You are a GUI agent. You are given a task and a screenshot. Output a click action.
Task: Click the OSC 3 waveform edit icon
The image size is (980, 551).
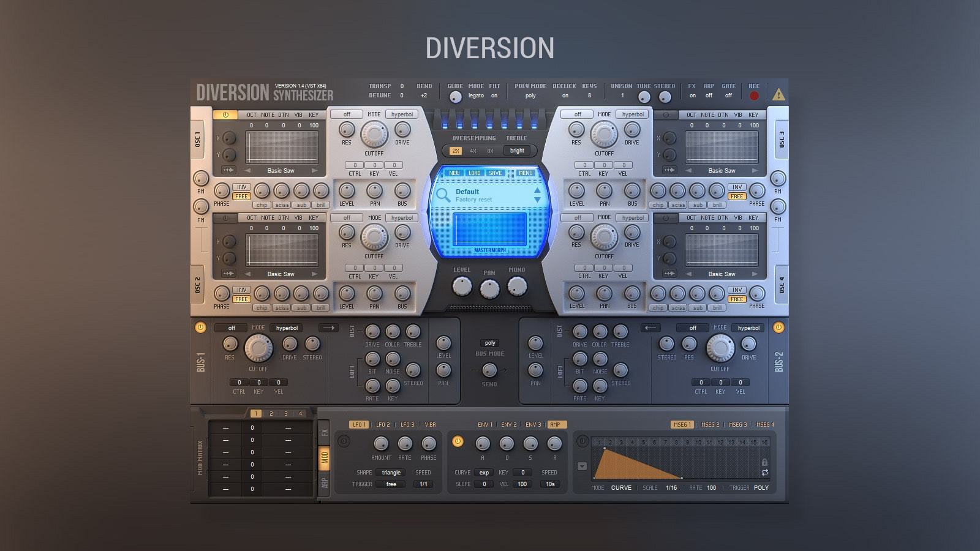point(669,170)
